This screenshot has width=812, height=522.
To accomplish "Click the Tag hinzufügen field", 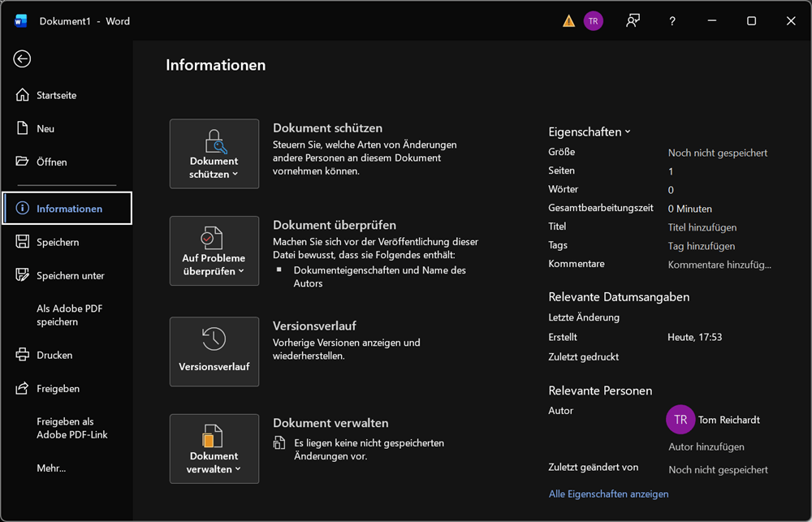I will pyautogui.click(x=702, y=246).
